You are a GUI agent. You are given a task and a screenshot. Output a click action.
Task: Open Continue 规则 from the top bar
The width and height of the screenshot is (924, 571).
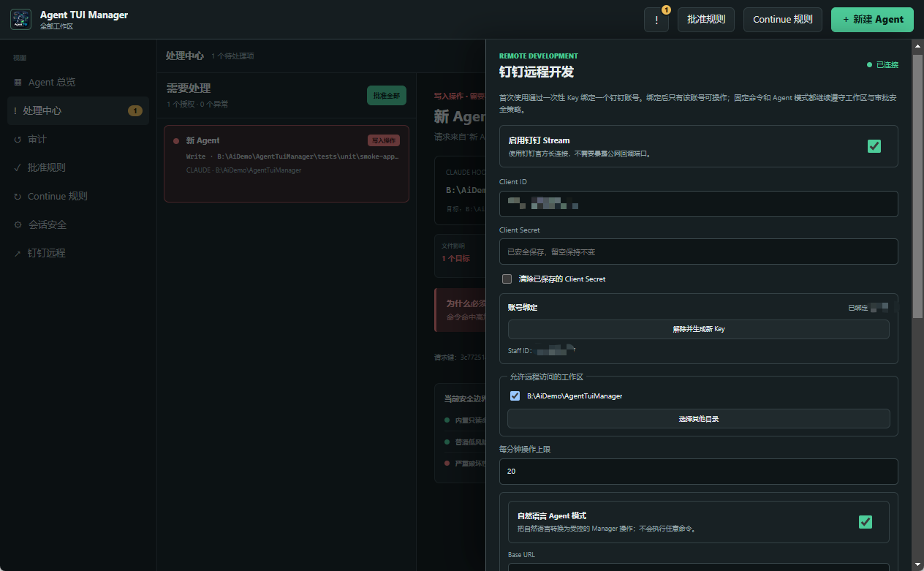click(x=783, y=20)
